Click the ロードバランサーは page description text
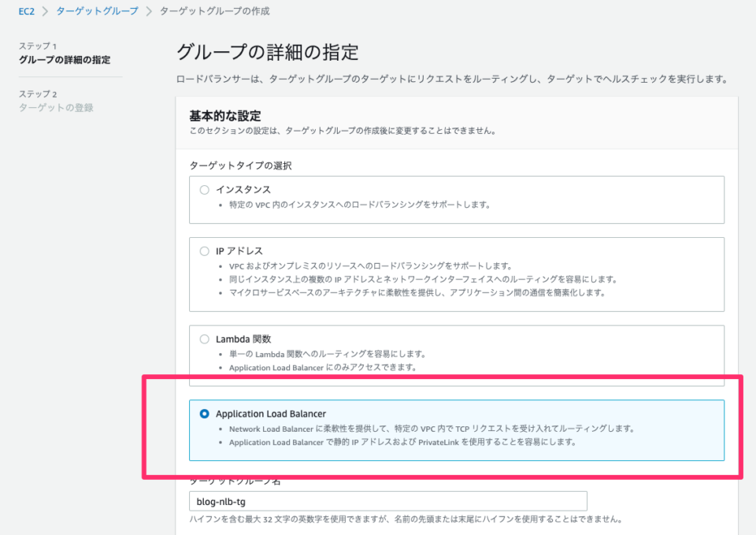This screenshot has height=535, width=756. [x=452, y=79]
